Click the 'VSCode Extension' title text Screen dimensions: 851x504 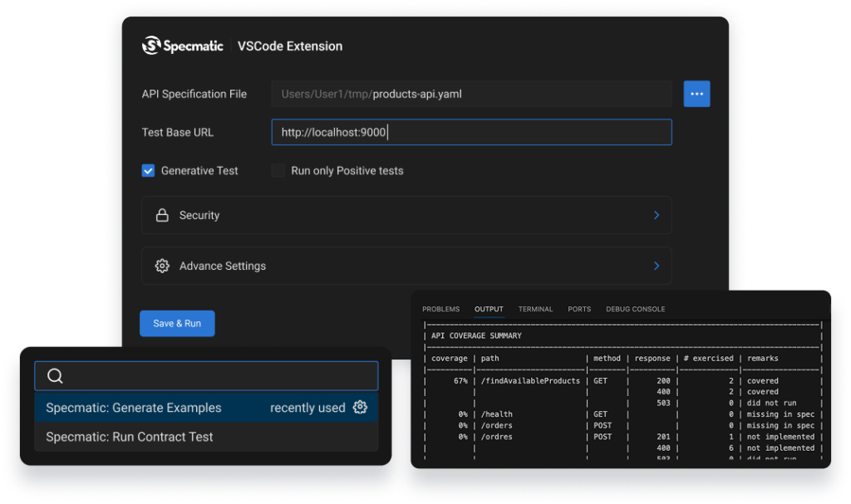[290, 46]
